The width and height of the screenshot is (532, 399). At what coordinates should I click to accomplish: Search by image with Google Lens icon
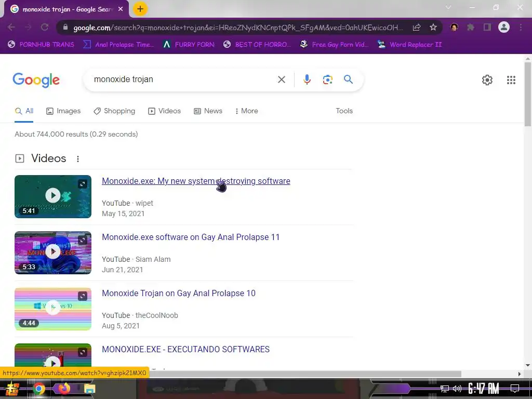[327, 79]
